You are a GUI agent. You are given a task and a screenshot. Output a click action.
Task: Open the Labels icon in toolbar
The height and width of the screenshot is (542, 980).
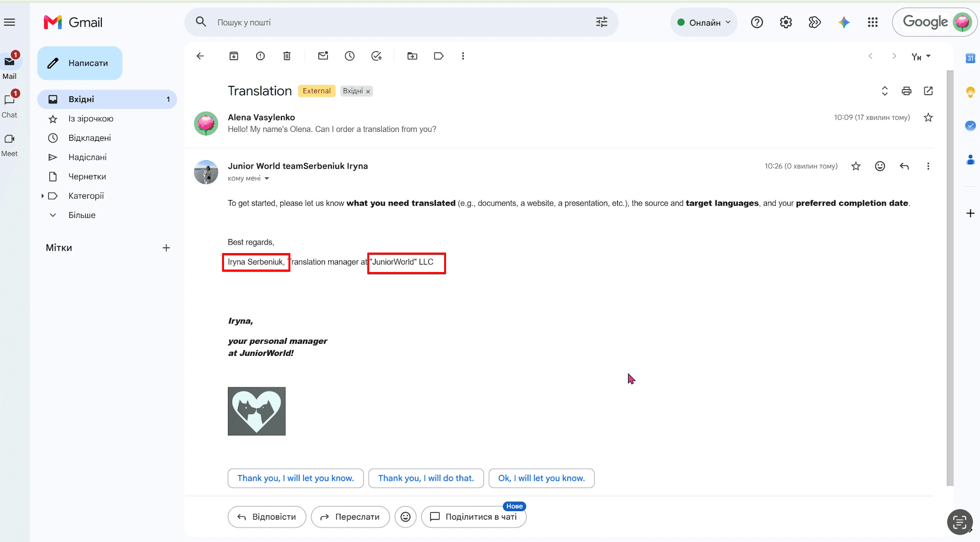(x=439, y=56)
